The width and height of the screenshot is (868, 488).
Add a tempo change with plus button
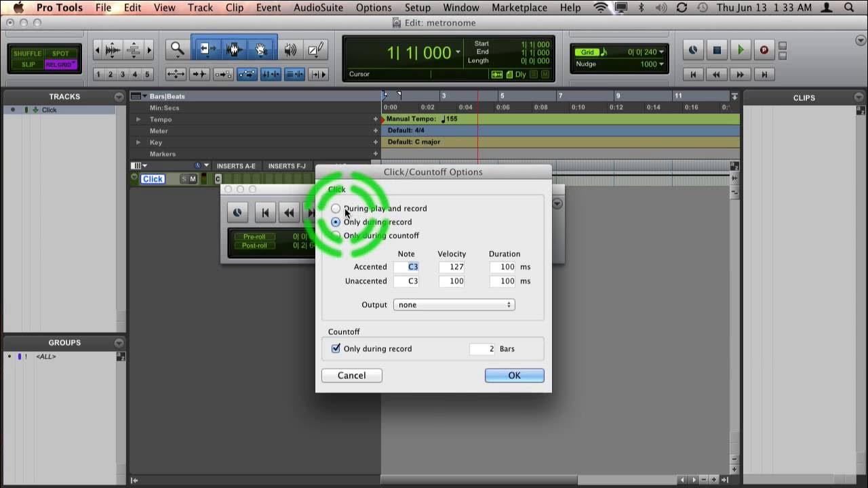point(376,119)
